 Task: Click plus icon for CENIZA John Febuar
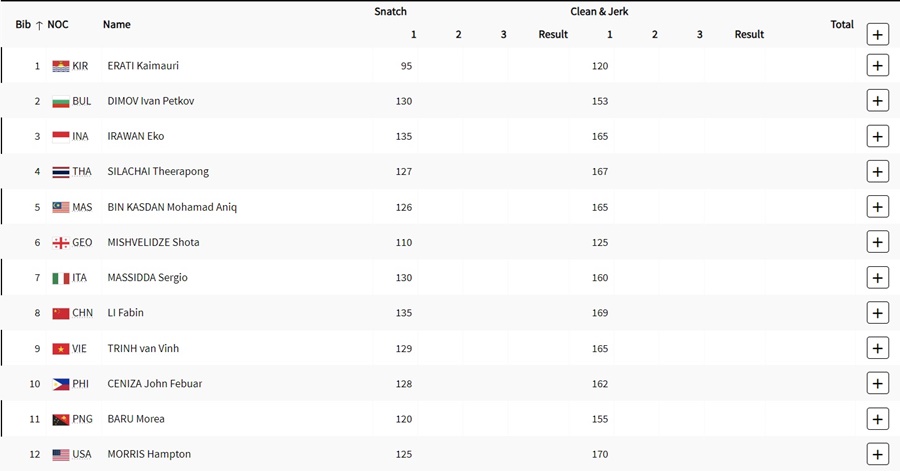tap(877, 384)
